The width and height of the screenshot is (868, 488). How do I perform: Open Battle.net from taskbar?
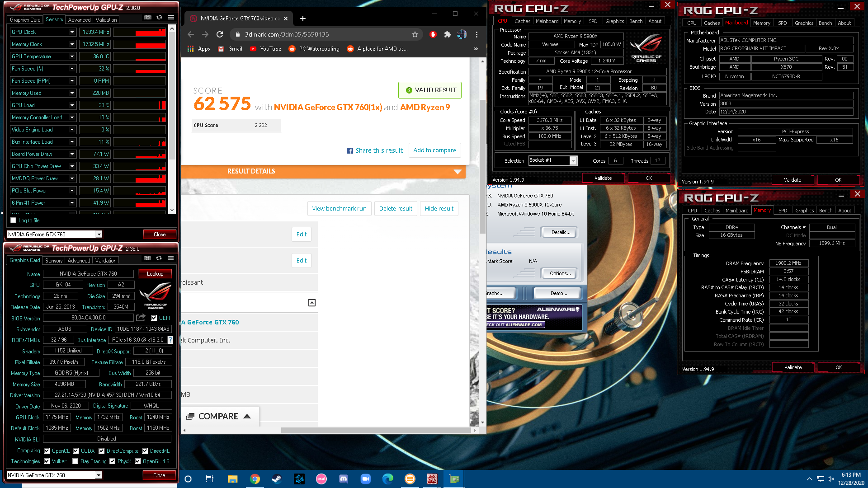299,479
